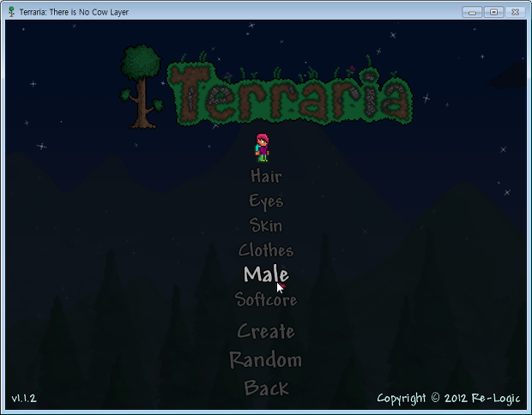The image size is (532, 415).
Task: Minimize the Terraria window
Action: [x=472, y=12]
